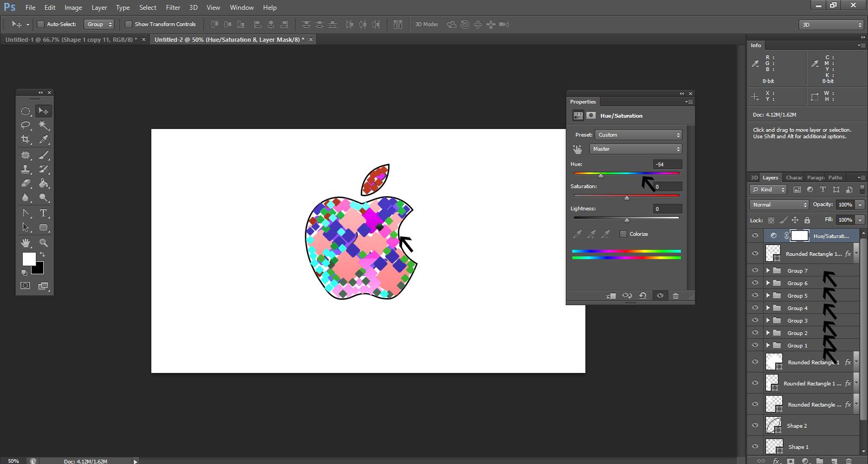Select the Lasso tool
Image resolution: width=868 pixels, height=464 pixels.
pyautogui.click(x=25, y=125)
